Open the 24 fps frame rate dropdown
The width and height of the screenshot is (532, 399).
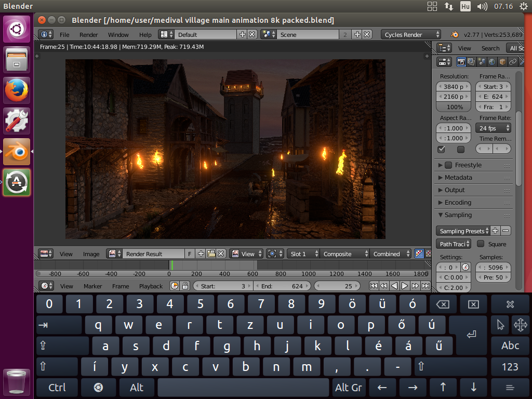pyautogui.click(x=494, y=128)
